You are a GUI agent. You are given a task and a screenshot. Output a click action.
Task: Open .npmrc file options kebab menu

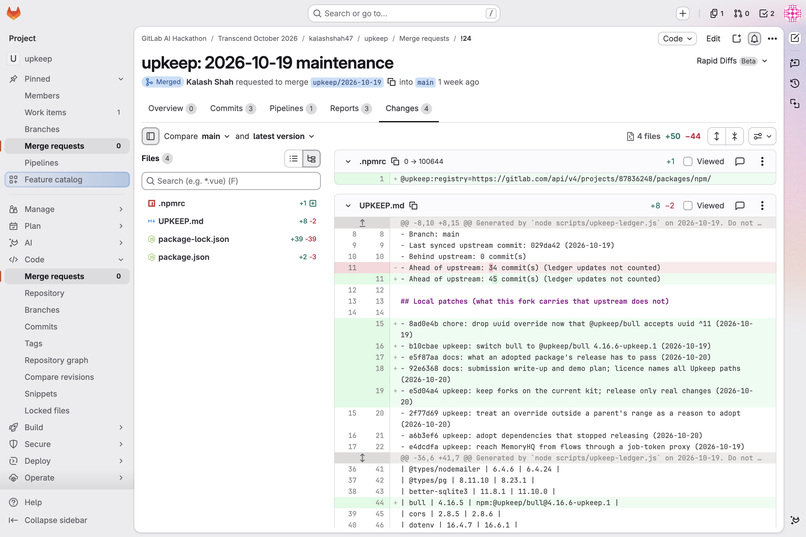(x=762, y=161)
